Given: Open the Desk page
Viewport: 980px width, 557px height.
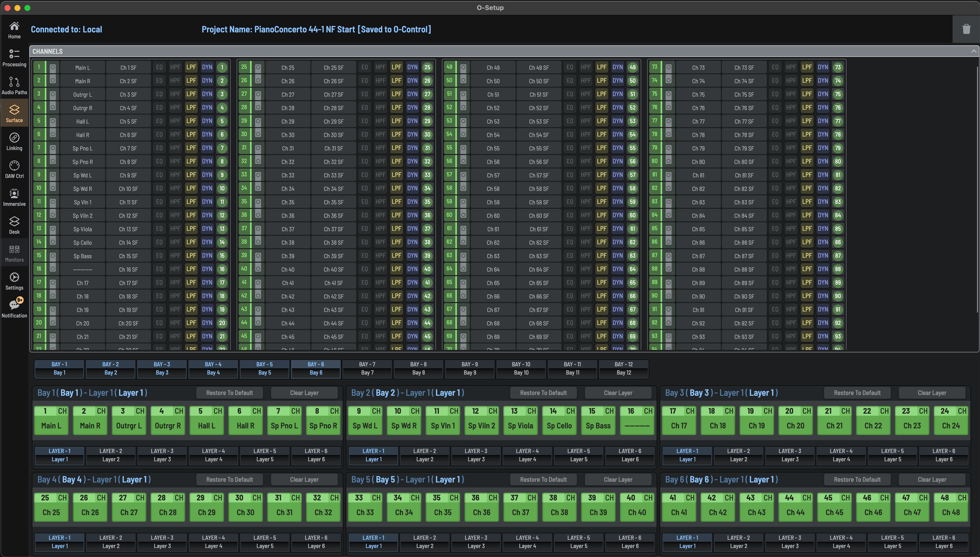Looking at the screenshot, I should pos(14,225).
